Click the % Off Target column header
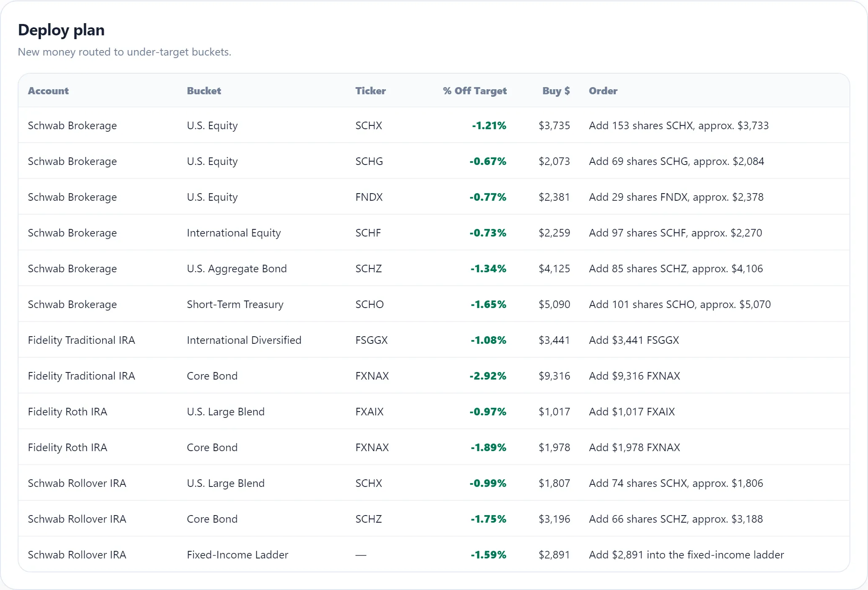The height and width of the screenshot is (590, 868). (475, 91)
